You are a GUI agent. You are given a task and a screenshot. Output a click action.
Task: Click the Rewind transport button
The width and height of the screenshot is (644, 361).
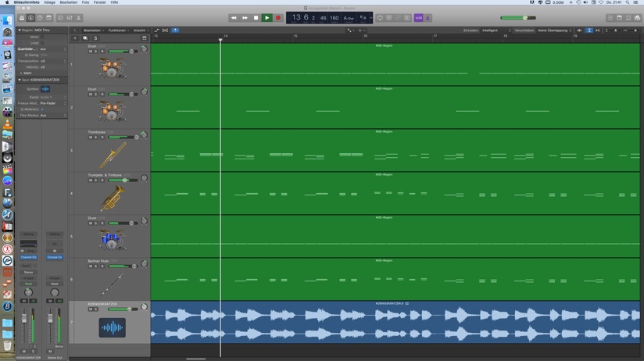pos(234,18)
